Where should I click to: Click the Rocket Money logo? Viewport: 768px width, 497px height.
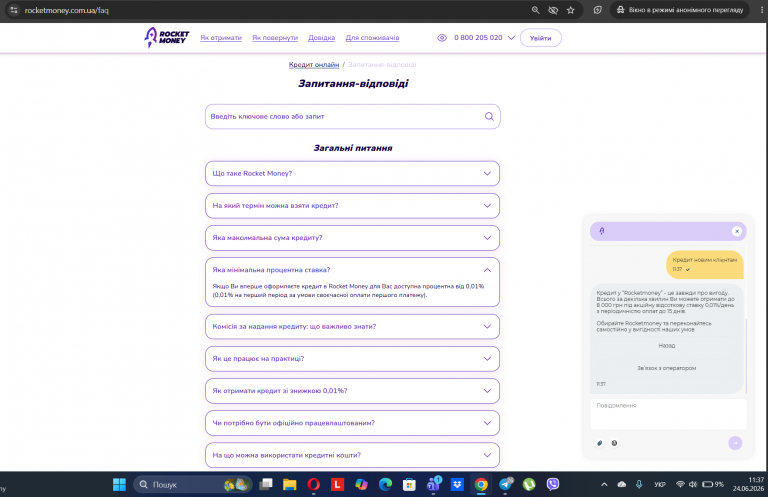167,38
